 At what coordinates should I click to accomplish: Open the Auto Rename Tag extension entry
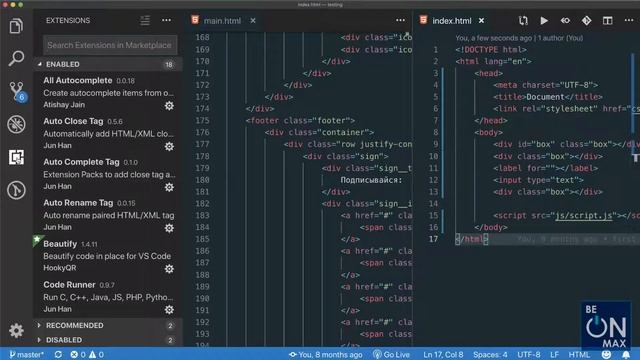coord(108,215)
